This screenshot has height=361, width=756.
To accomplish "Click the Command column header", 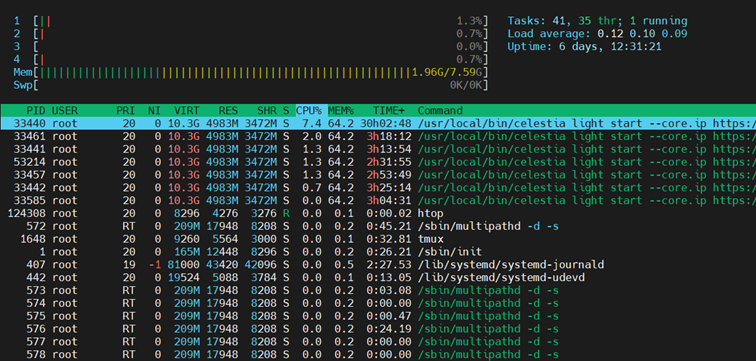I will (440, 110).
